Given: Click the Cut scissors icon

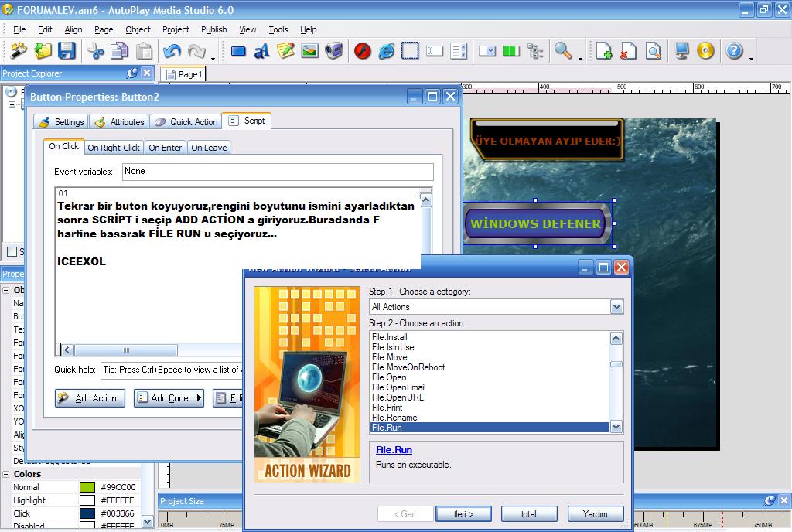Looking at the screenshot, I should point(95,51).
